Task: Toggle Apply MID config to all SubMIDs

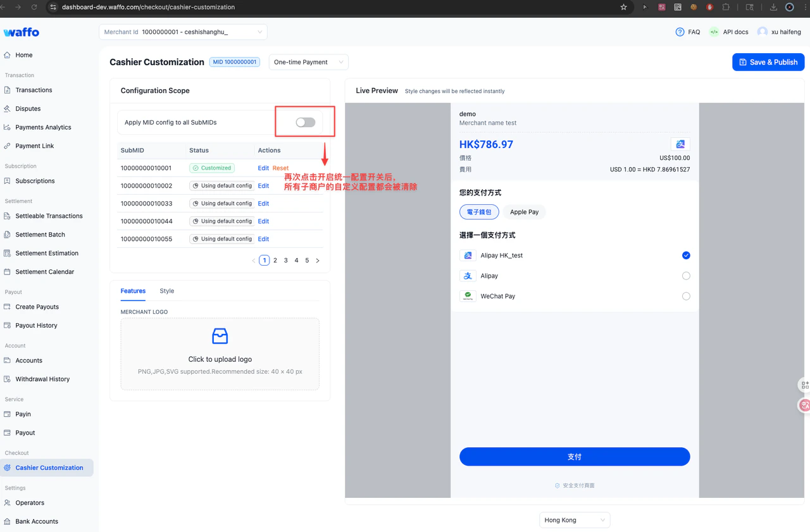Action: [x=306, y=122]
